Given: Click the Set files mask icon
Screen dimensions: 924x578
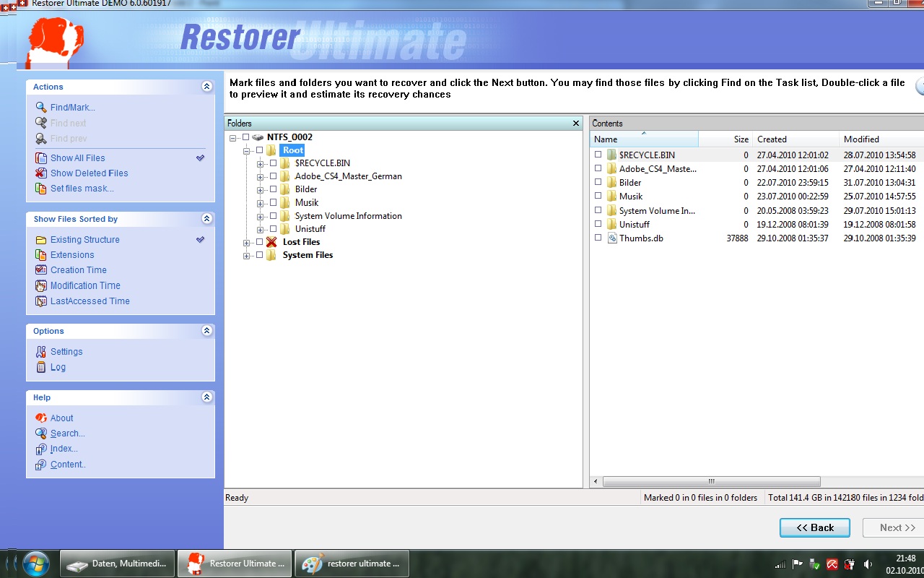Looking at the screenshot, I should tap(41, 189).
